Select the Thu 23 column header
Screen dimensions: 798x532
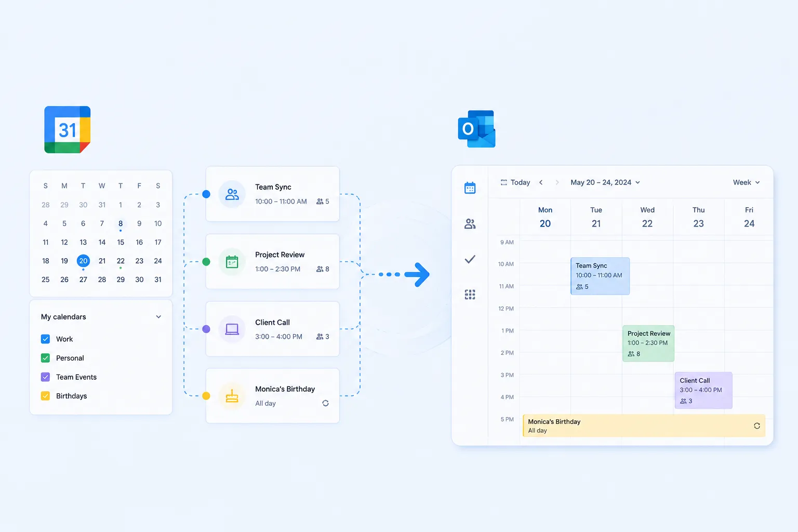click(699, 217)
